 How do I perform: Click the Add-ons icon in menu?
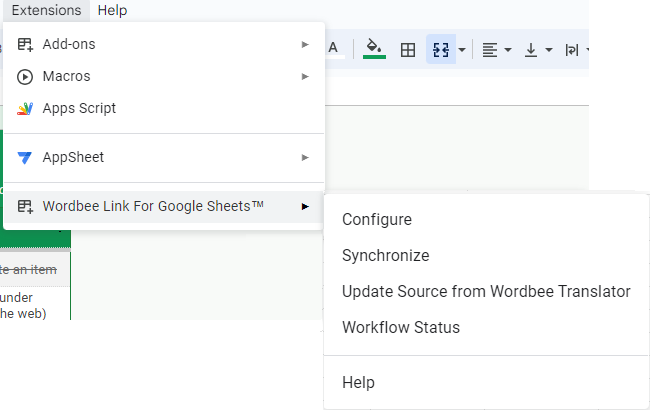25,44
